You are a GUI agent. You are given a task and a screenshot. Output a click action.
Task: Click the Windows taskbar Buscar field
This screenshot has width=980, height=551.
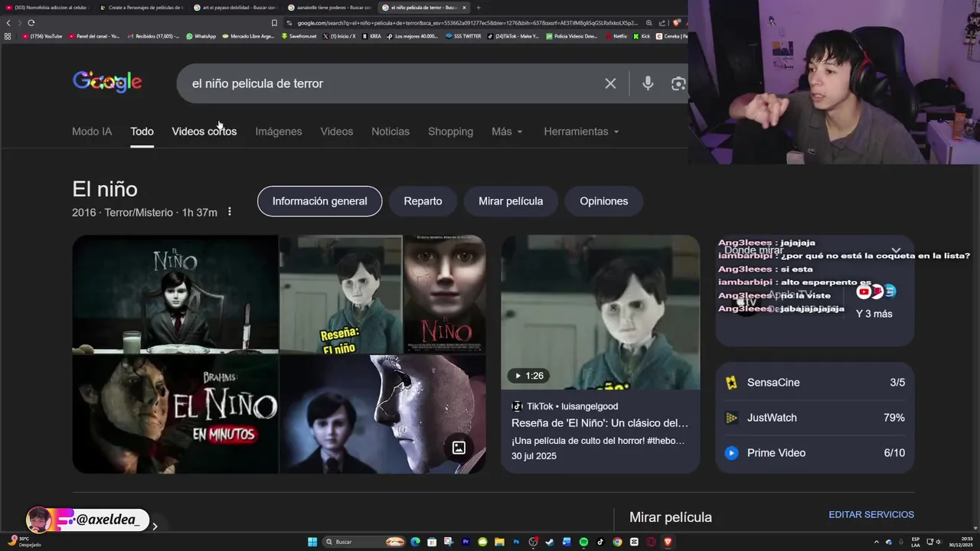pos(364,542)
